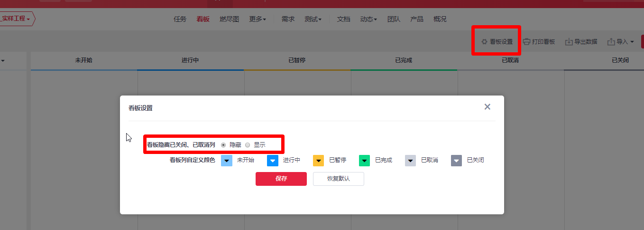Select the 隐藏 radio button
The width and height of the screenshot is (644, 230).
[x=223, y=145]
